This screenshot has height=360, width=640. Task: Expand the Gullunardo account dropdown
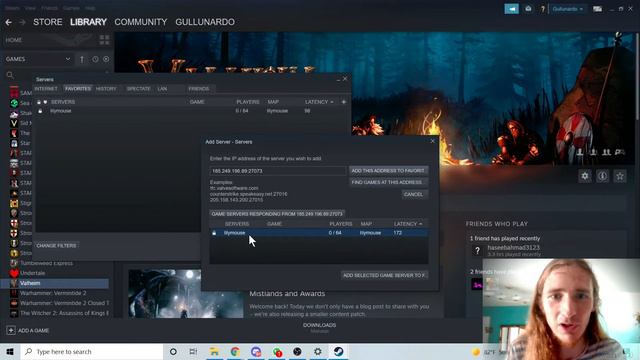(567, 9)
